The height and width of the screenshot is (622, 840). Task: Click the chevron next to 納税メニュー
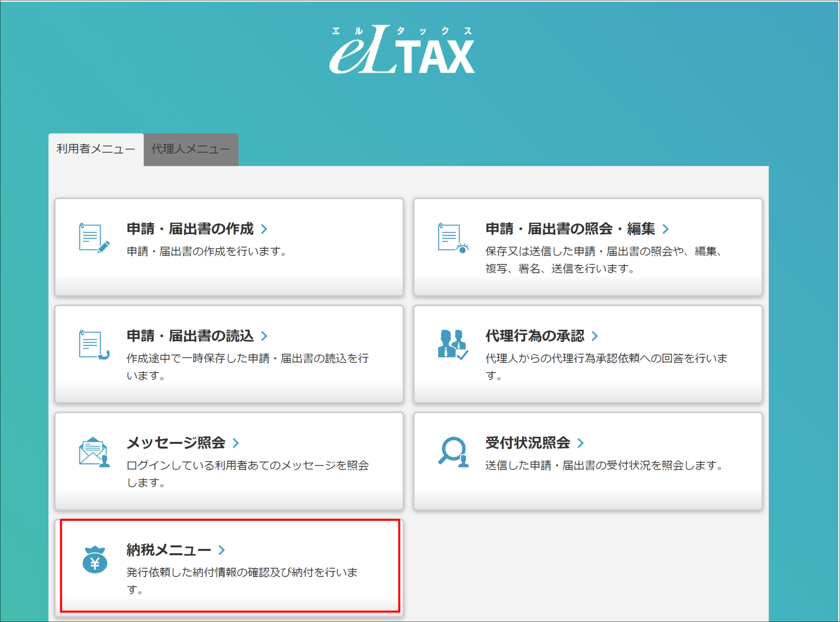(x=222, y=550)
